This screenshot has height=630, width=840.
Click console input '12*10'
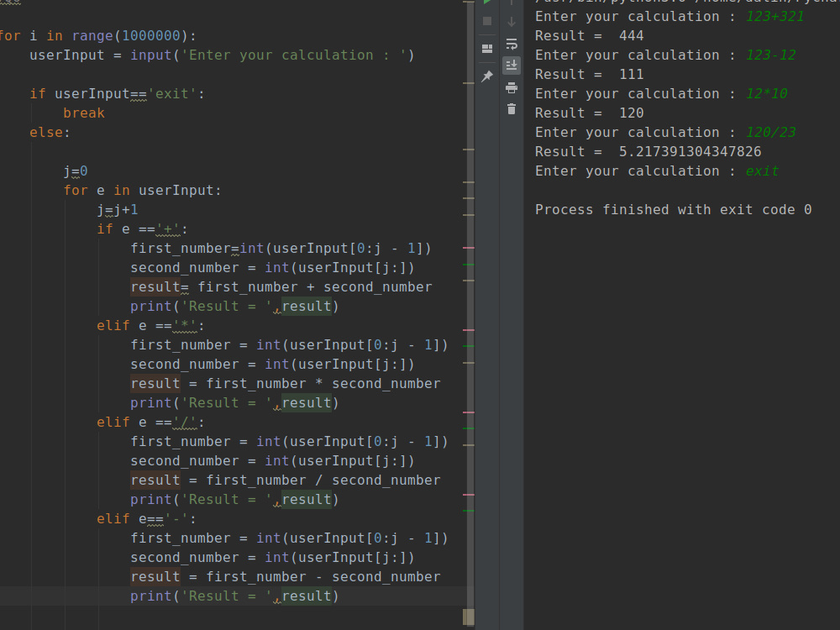tap(767, 94)
